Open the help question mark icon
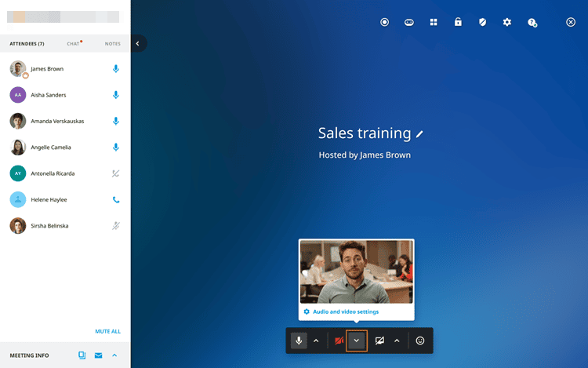The height and width of the screenshot is (368, 588). (x=532, y=23)
